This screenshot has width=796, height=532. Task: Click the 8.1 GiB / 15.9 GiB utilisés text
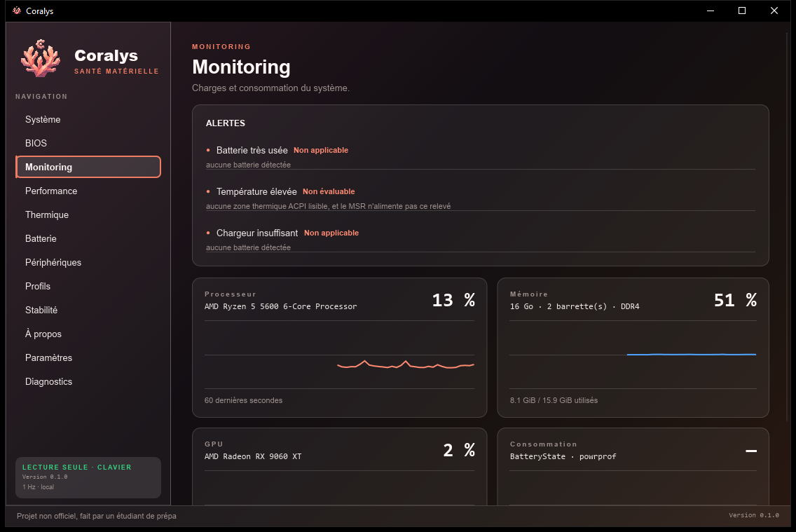coord(554,400)
